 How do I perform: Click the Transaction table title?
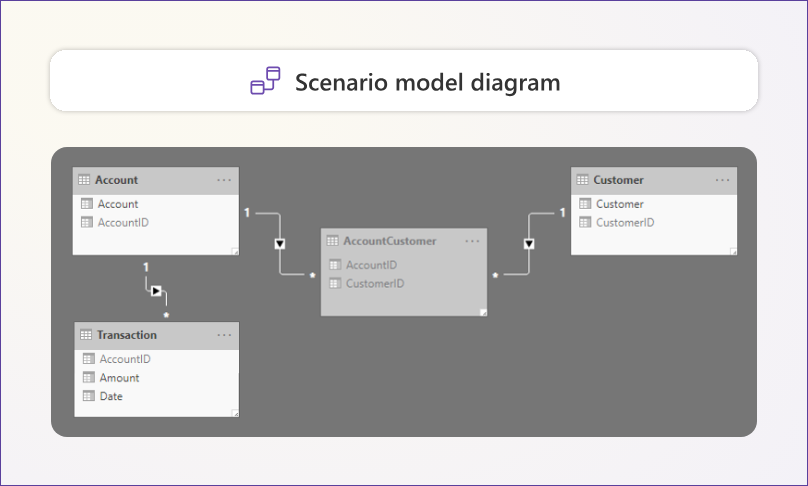coord(127,334)
